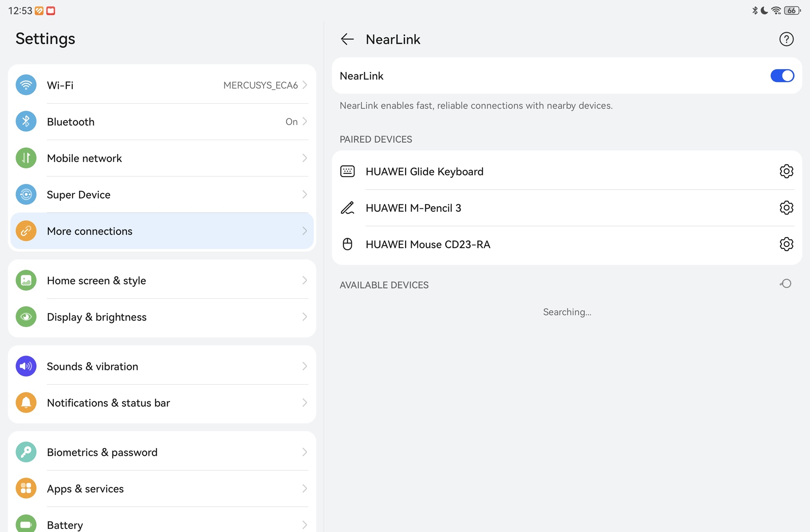Tap the Super Device icon

tap(26, 194)
